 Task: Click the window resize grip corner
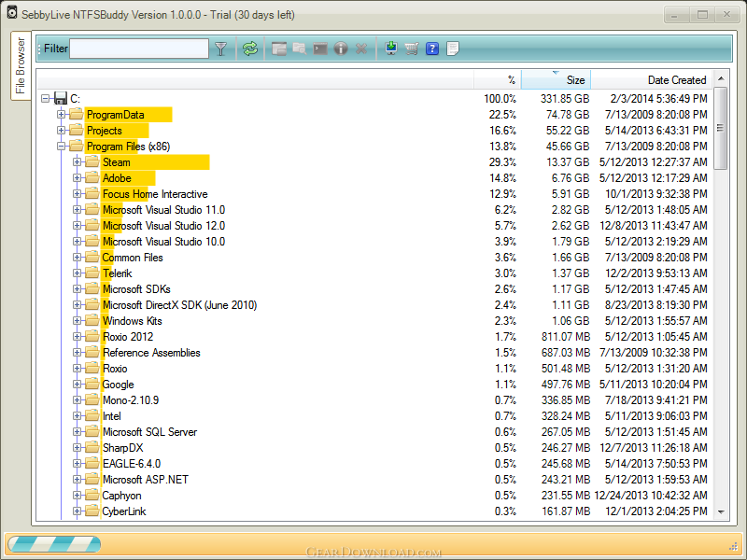pos(733,546)
